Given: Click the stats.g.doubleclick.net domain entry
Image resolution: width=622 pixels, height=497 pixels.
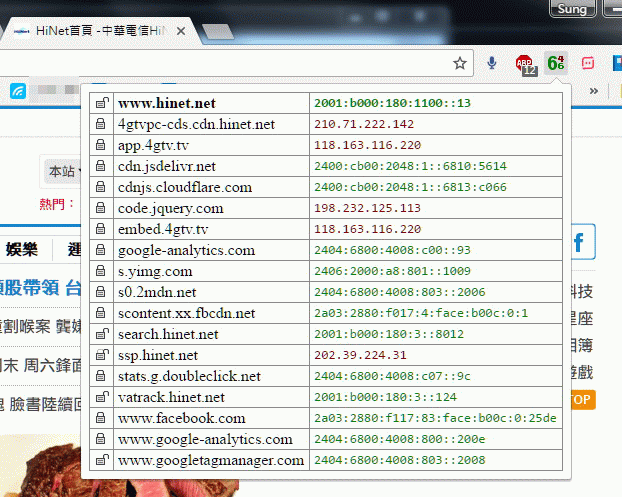Looking at the screenshot, I should (x=189, y=377).
